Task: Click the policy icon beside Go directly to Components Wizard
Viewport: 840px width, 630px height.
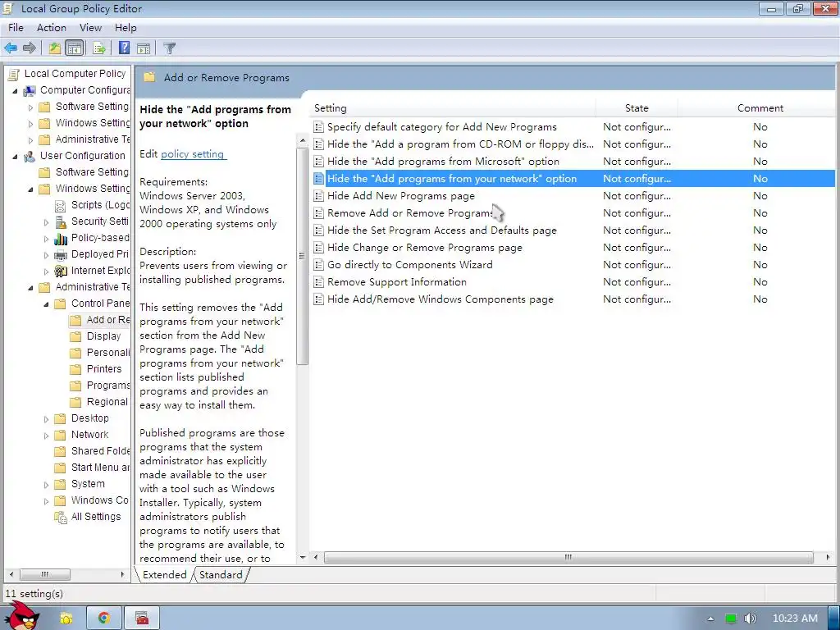Action: (318, 265)
